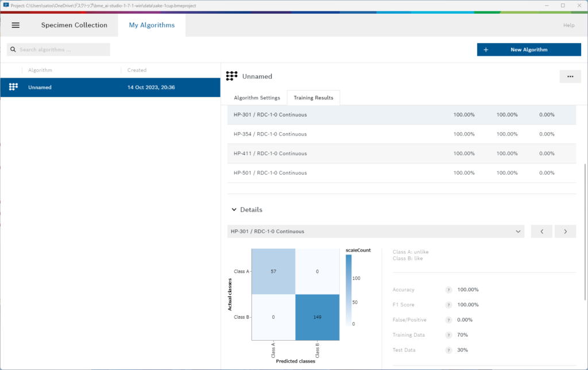
Task: Click the search magnifier icon
Action: coord(13,50)
